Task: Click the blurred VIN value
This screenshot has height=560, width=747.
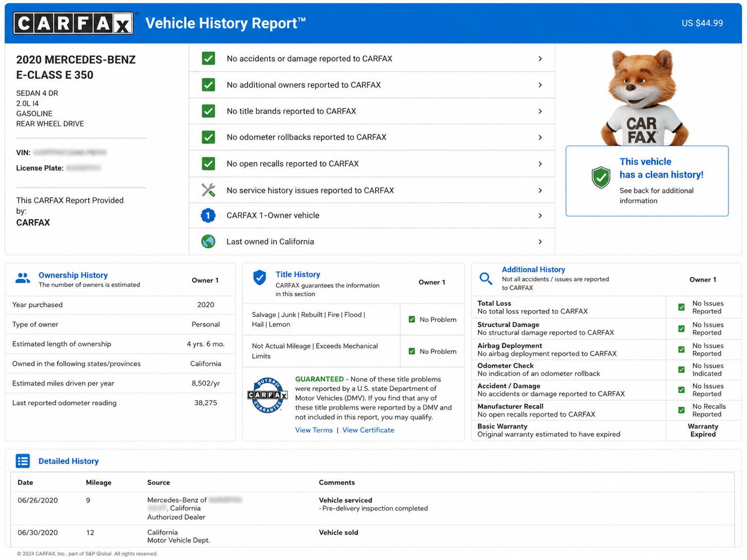Action: (x=70, y=153)
